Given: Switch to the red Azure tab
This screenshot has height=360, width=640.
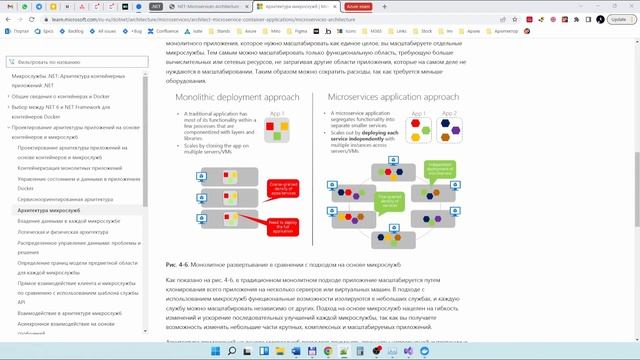Looking at the screenshot, I should (358, 7).
